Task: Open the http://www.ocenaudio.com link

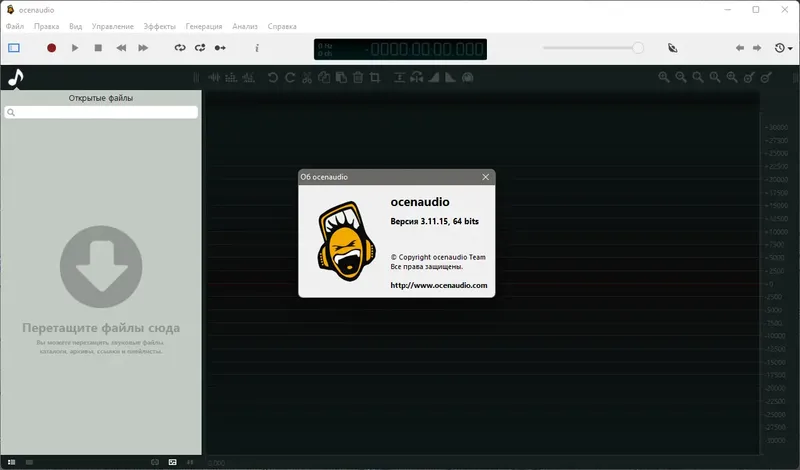Action: tap(439, 285)
